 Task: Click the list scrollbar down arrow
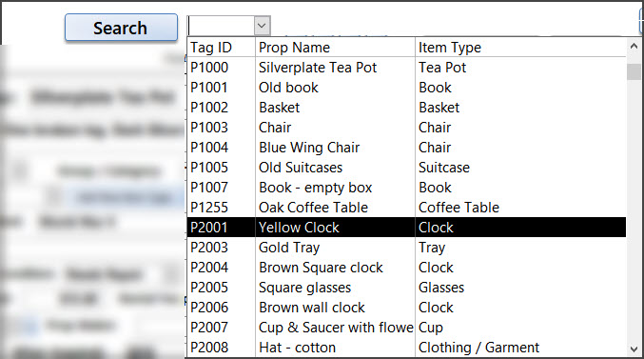[x=634, y=349]
